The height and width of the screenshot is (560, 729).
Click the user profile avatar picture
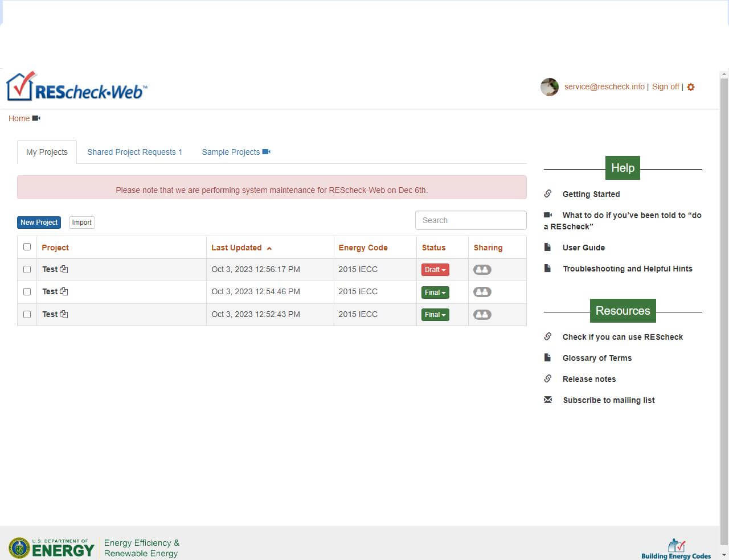(549, 87)
